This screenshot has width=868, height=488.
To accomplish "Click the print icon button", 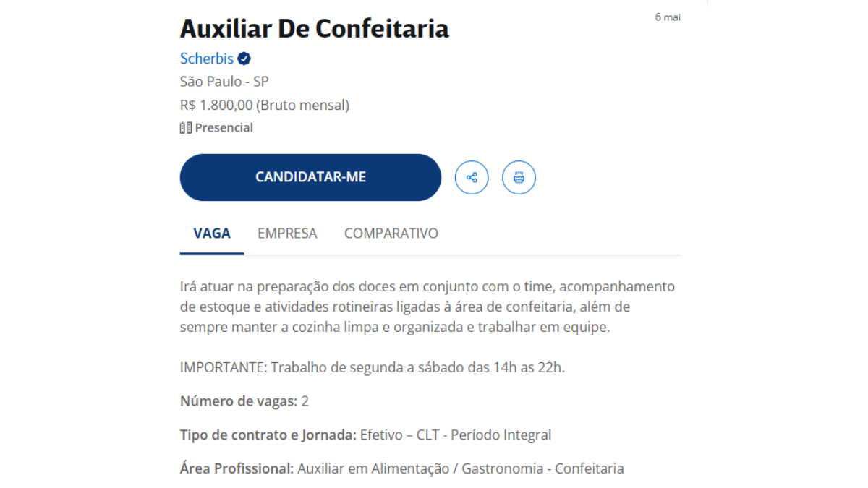I will pyautogui.click(x=519, y=177).
